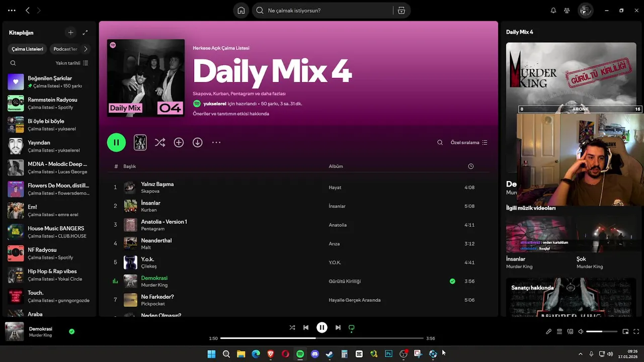The height and width of the screenshot is (362, 644).
Task: Open the mini player
Action: [625, 332]
